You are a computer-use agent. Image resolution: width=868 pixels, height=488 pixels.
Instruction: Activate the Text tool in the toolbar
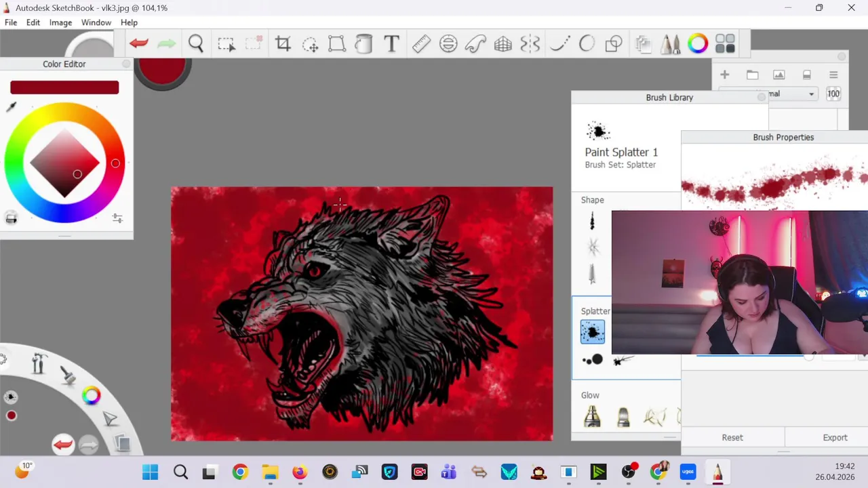pyautogui.click(x=391, y=44)
